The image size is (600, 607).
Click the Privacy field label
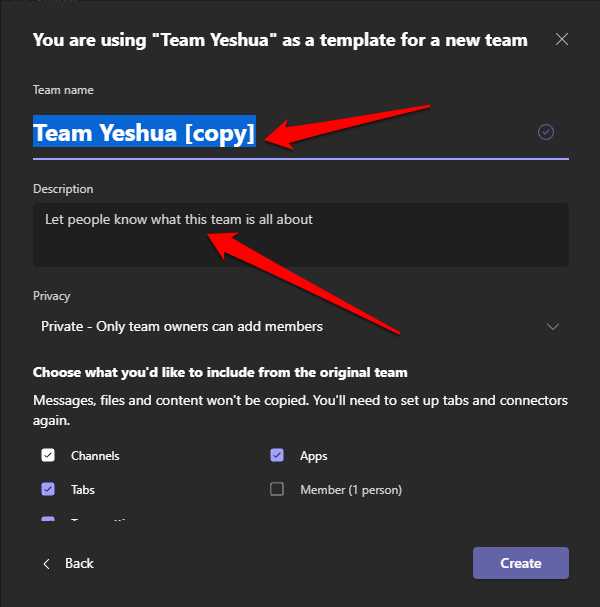pos(52,296)
